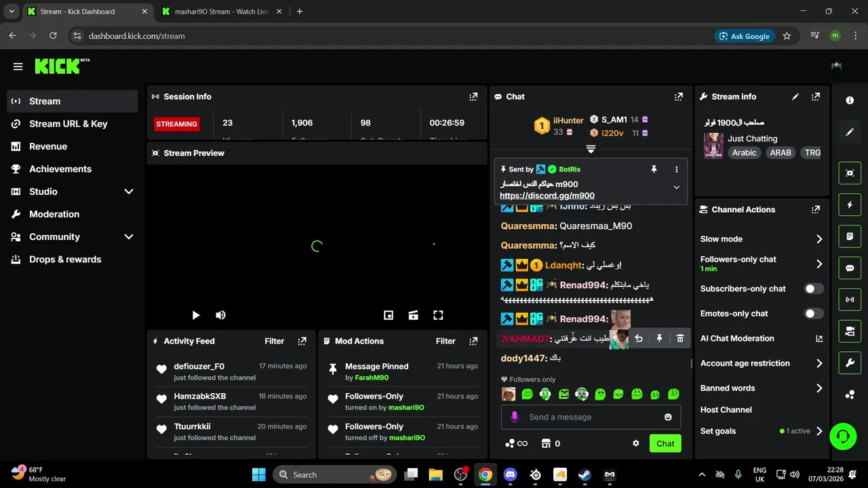
Task: Open the discord.gg/m900 link
Action: (547, 196)
